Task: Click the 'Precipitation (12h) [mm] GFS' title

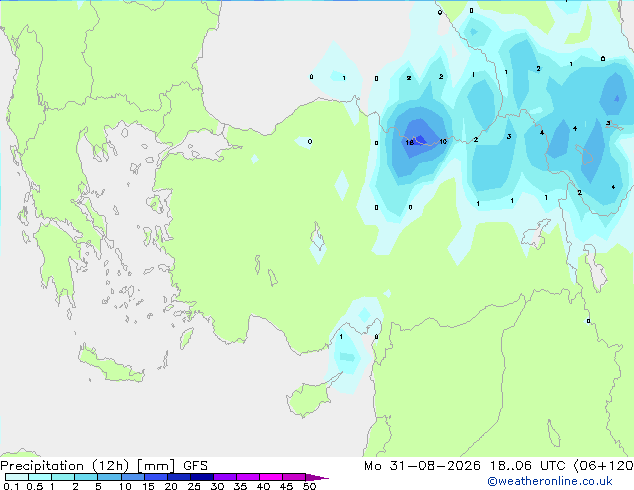Action: click(x=104, y=466)
